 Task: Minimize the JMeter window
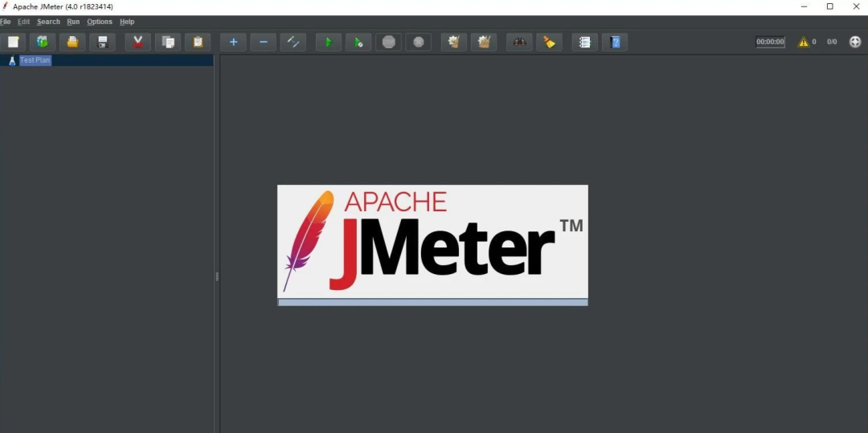click(804, 6)
